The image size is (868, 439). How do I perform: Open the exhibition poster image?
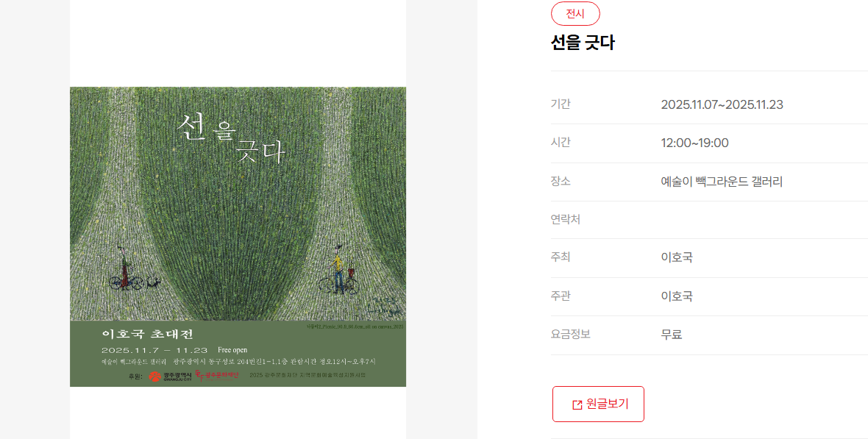(238, 236)
